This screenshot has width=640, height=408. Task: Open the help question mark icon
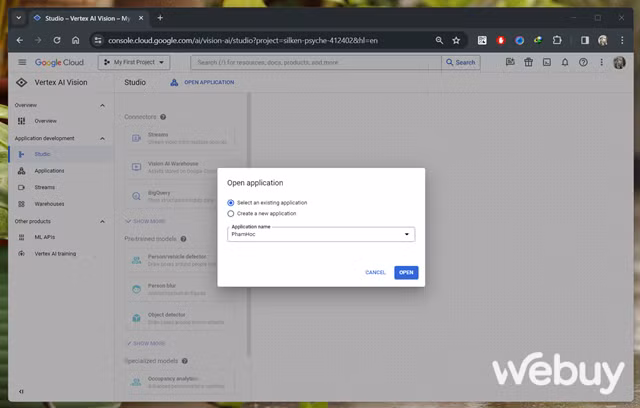click(x=583, y=62)
